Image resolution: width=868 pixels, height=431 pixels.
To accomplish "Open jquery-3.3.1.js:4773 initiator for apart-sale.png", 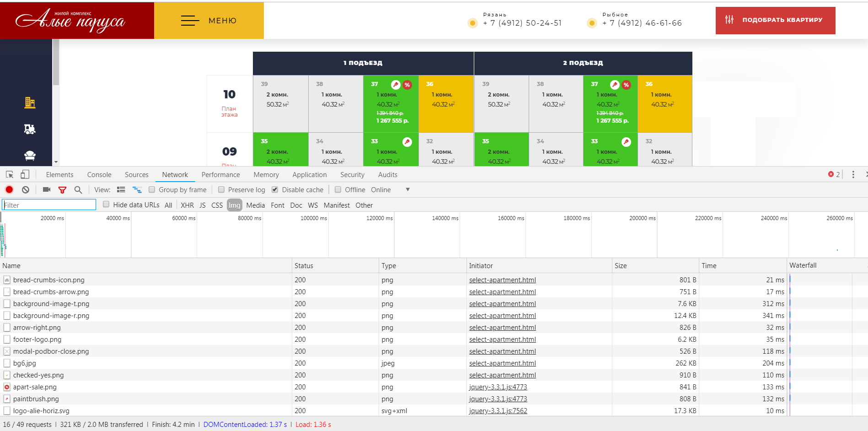I will pyautogui.click(x=498, y=387).
